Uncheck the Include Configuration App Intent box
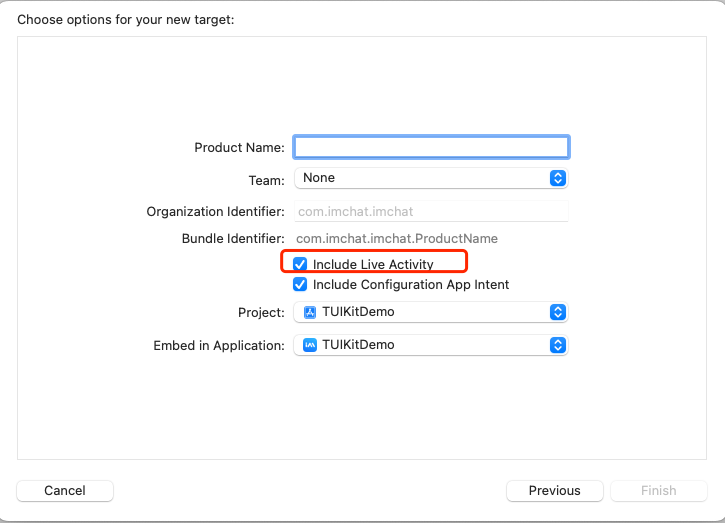The width and height of the screenshot is (725, 523). point(300,285)
